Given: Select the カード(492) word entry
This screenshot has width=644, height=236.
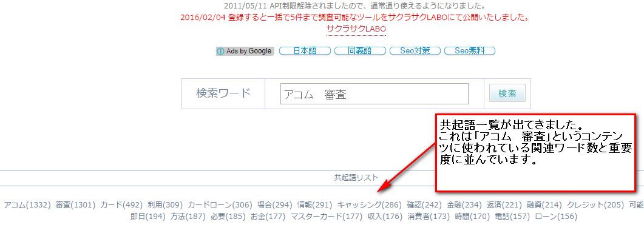Looking at the screenshot, I should (x=121, y=205).
